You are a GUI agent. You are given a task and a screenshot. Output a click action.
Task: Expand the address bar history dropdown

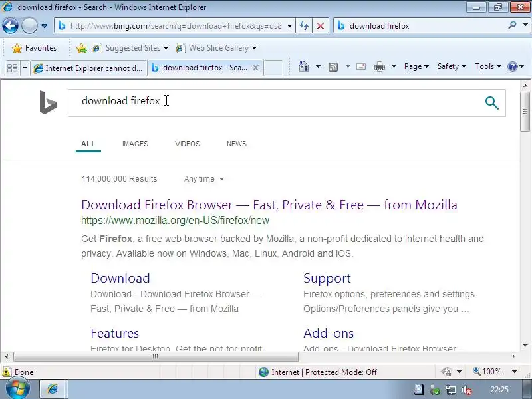point(289,26)
